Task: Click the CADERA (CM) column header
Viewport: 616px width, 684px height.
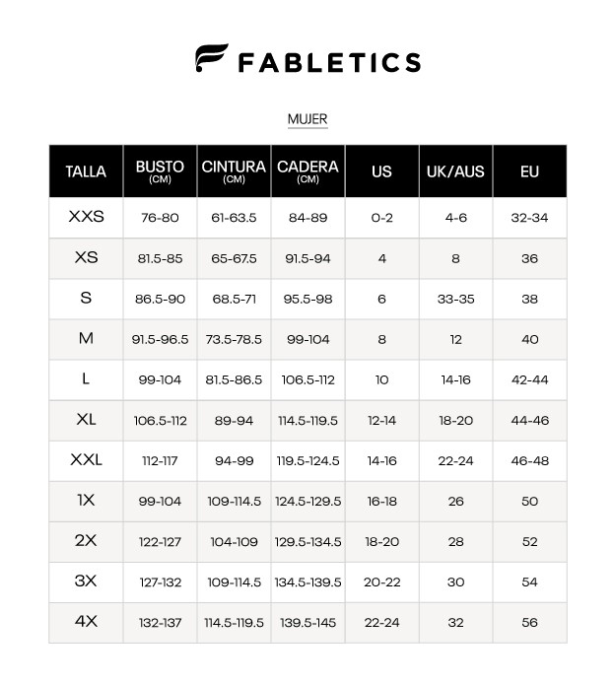Action: 308,171
